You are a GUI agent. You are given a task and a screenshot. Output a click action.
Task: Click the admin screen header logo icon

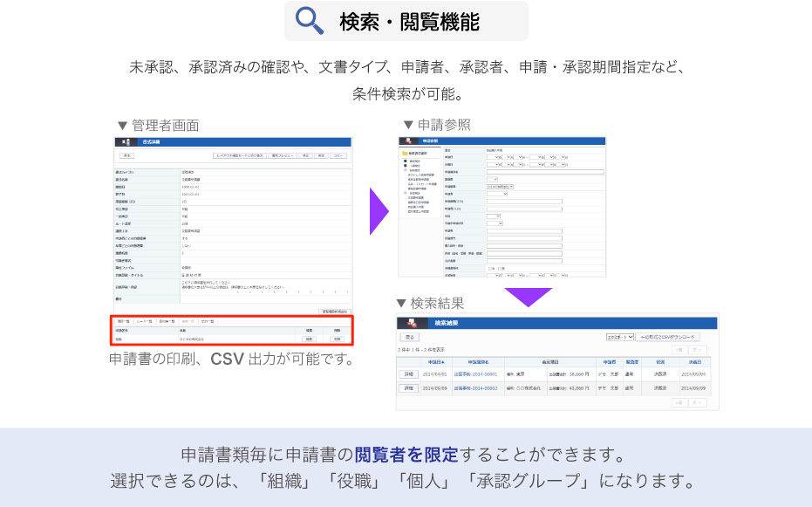(x=126, y=141)
